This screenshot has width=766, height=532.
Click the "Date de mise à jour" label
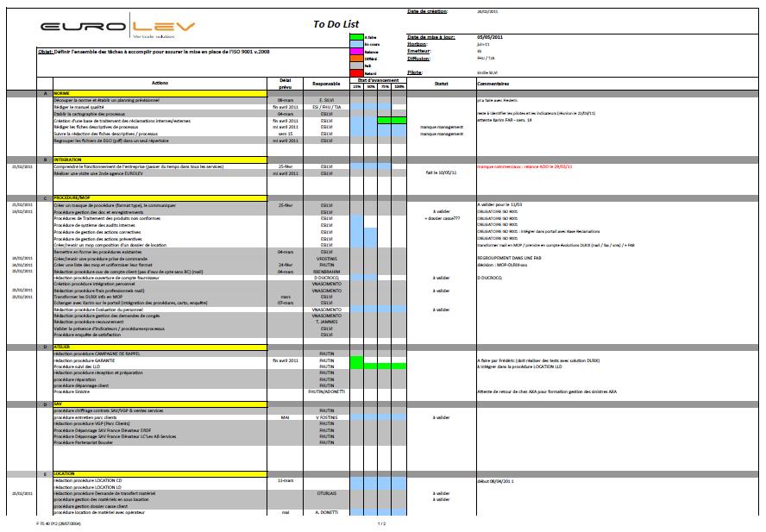pyautogui.click(x=431, y=37)
